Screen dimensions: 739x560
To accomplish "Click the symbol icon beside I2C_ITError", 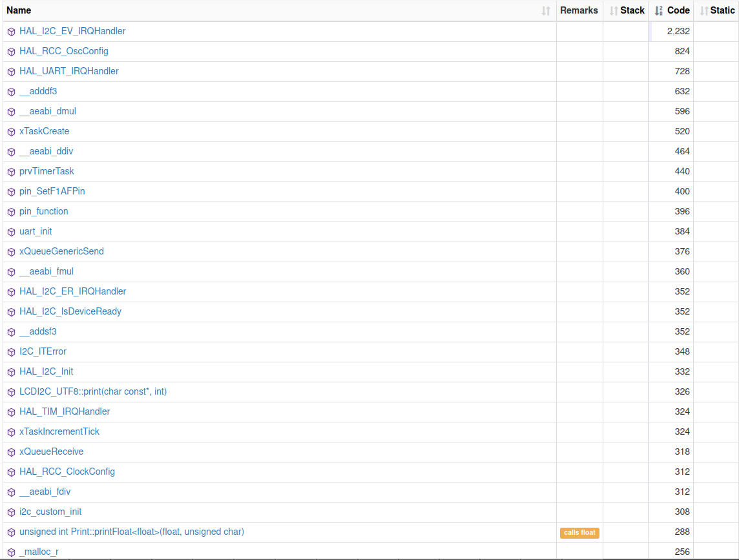I will coord(11,352).
